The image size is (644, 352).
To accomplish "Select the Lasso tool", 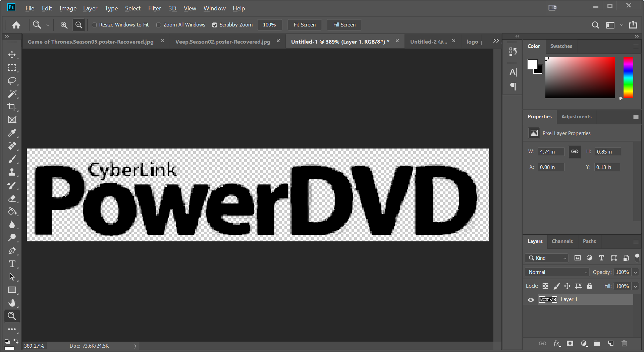I will tap(12, 81).
